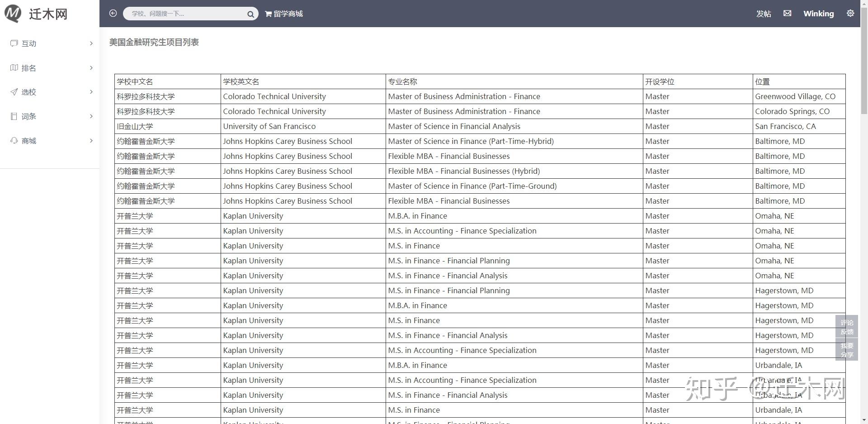Expand the chevron beside 互动
This screenshot has height=424, width=868.
[x=91, y=43]
